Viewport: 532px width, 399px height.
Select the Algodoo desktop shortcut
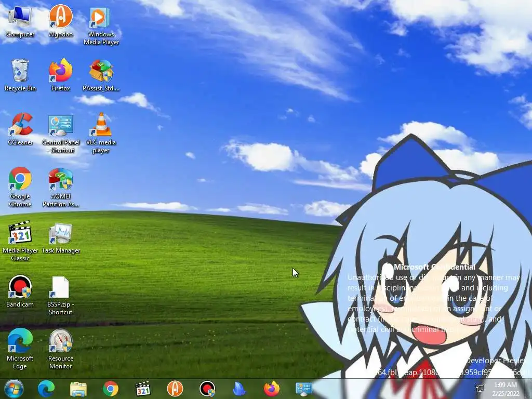[61, 22]
